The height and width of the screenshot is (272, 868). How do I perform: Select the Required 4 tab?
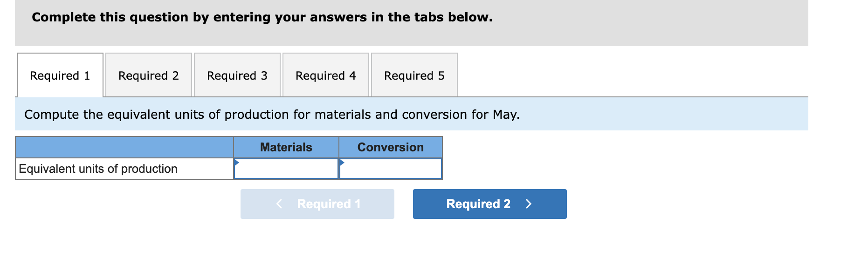(325, 75)
